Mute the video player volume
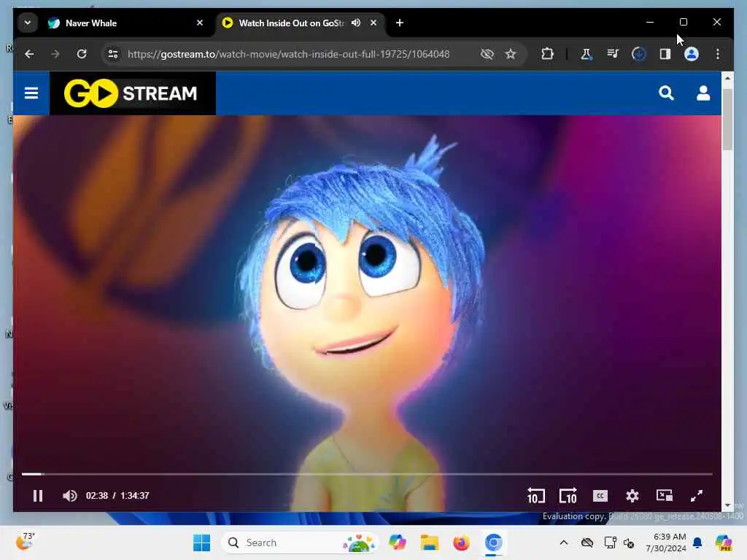Viewport: 747px width, 560px height. click(x=69, y=496)
